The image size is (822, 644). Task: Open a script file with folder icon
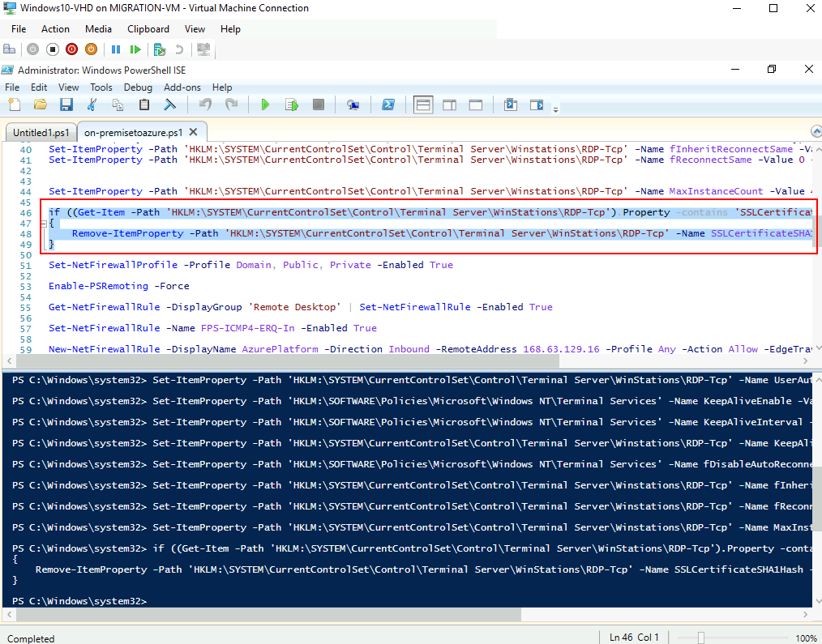(41, 104)
